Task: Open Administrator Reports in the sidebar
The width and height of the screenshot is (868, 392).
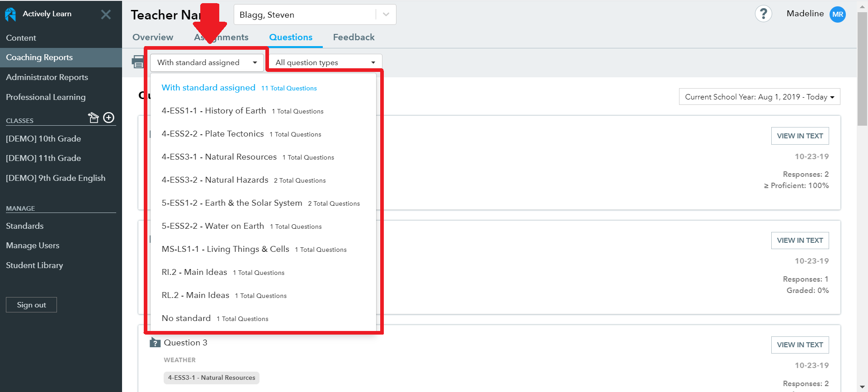Action: coord(61,77)
